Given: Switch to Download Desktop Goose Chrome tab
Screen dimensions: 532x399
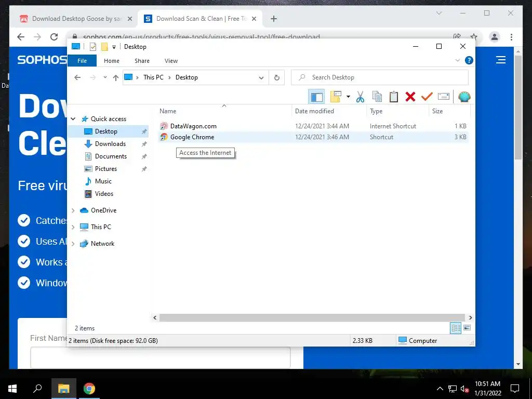Looking at the screenshot, I should (x=75, y=19).
